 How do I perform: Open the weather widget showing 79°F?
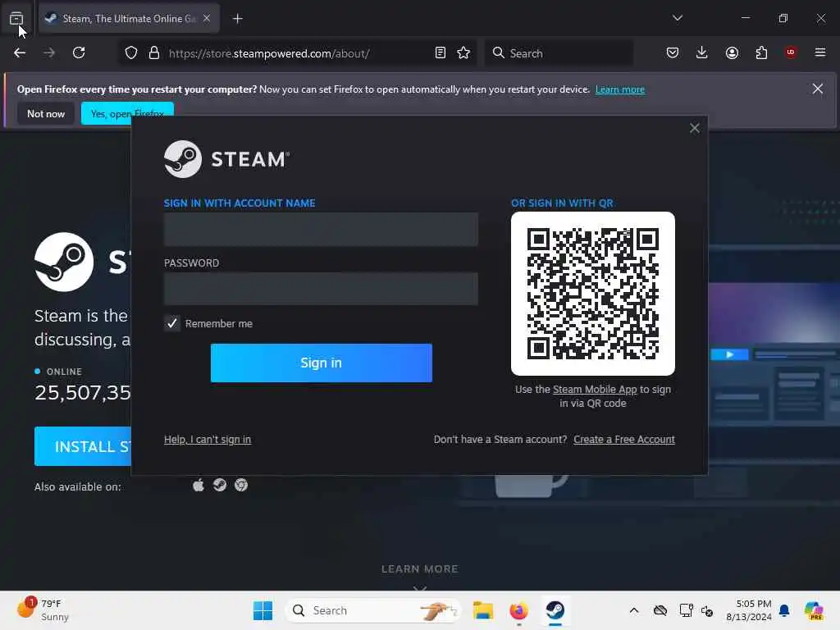point(43,610)
